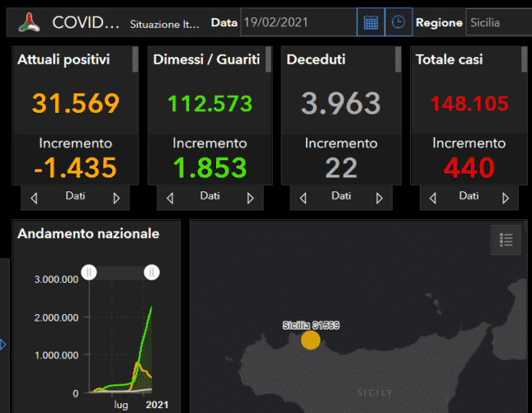Open the calendar date picker icon
532x413 pixels.
[x=371, y=22]
